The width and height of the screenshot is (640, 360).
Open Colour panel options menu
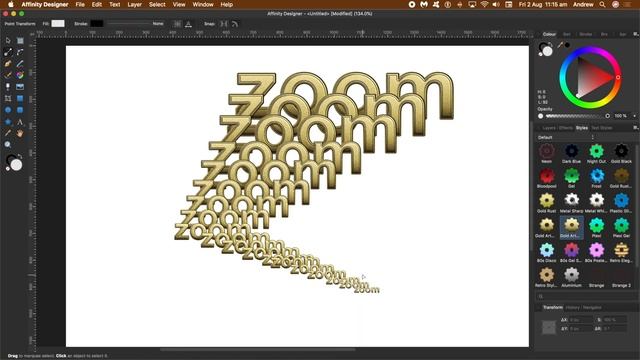pyautogui.click(x=635, y=34)
